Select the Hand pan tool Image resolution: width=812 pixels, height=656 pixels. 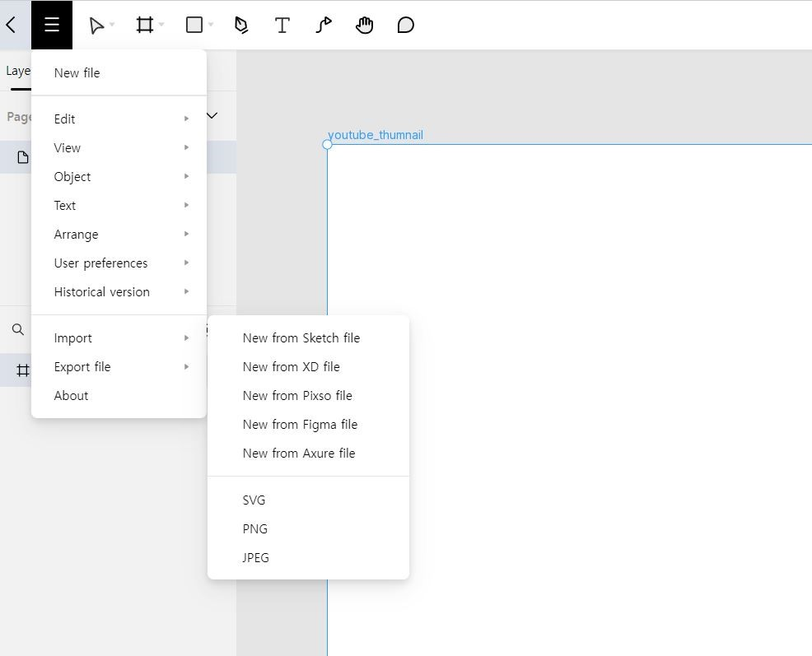pos(365,25)
